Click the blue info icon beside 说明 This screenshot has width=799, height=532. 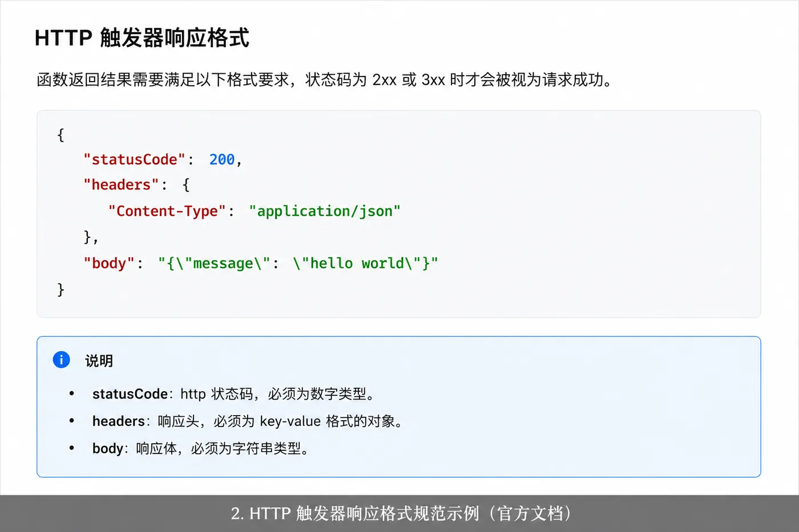pos(61,360)
